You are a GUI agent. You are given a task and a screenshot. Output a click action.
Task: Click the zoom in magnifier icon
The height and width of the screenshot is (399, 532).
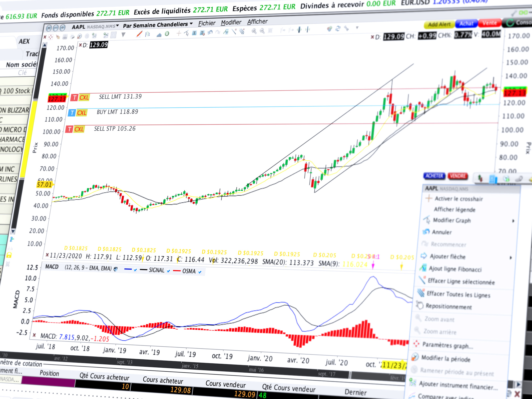254,31
